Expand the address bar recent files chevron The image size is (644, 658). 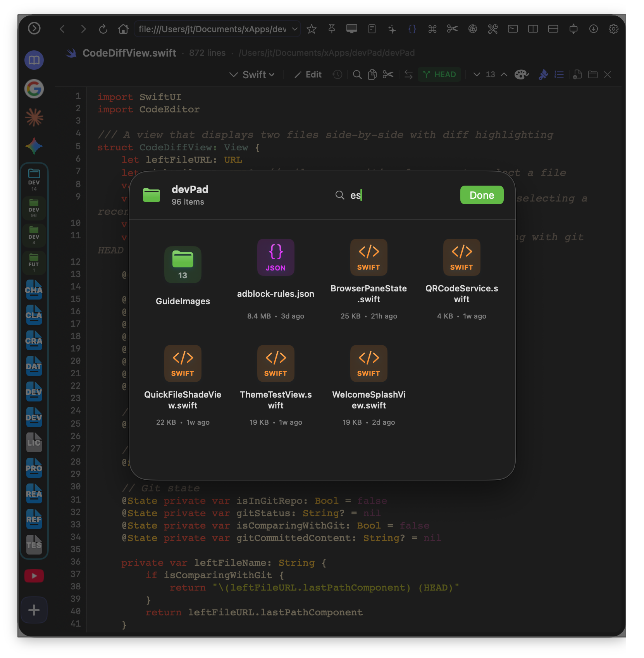point(294,29)
